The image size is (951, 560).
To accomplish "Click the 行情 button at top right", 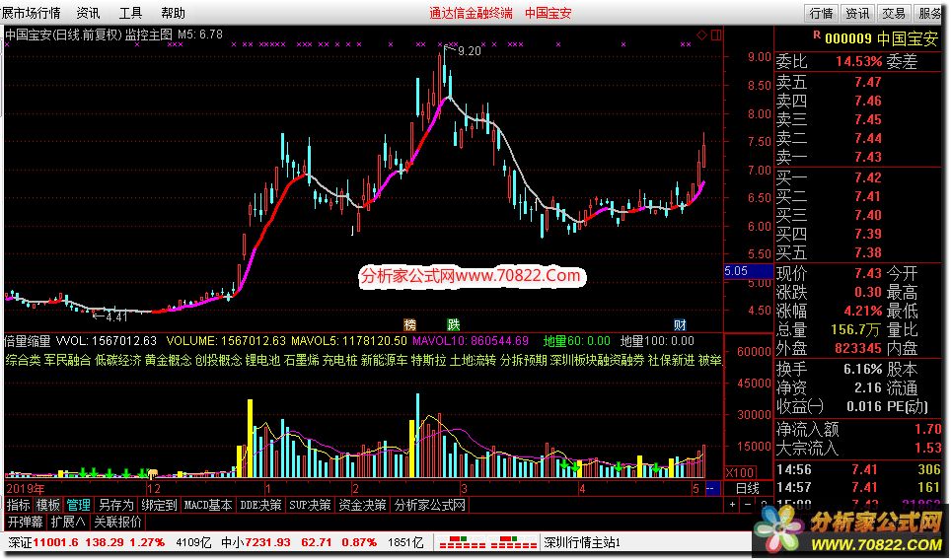I will pos(821,14).
